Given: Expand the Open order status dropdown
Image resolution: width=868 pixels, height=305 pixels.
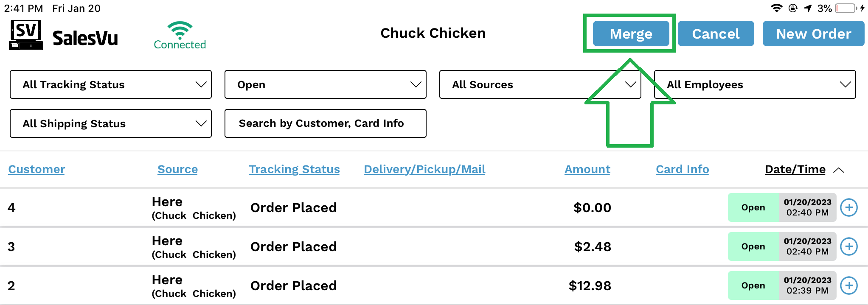Looking at the screenshot, I should tap(325, 84).
